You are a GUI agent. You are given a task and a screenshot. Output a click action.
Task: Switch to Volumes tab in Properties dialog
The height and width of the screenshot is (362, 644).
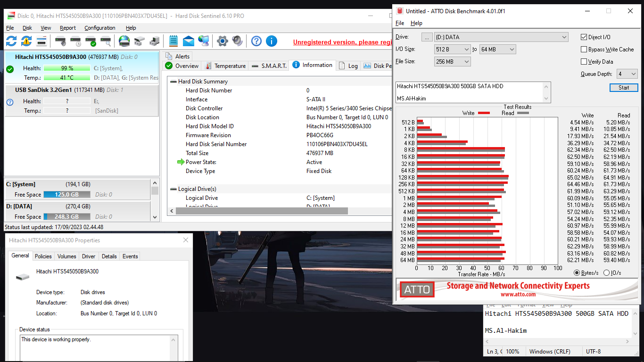coord(67,256)
